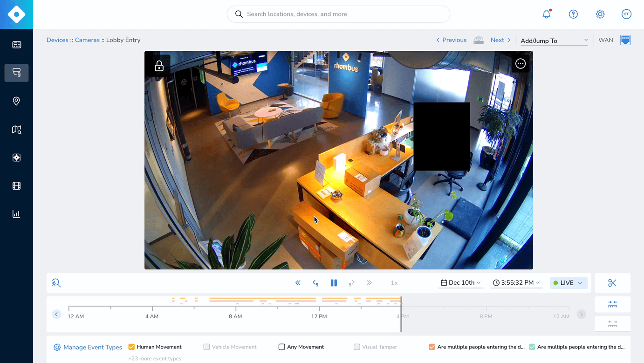Open the analytics bar chart icon
Screen dimensions: 644x363
[16, 214]
